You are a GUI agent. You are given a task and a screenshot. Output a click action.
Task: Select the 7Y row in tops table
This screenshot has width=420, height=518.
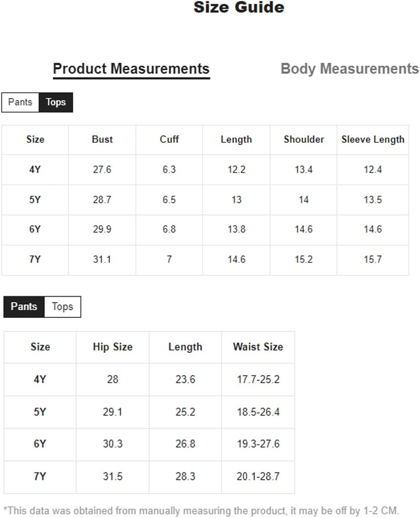[205, 259]
